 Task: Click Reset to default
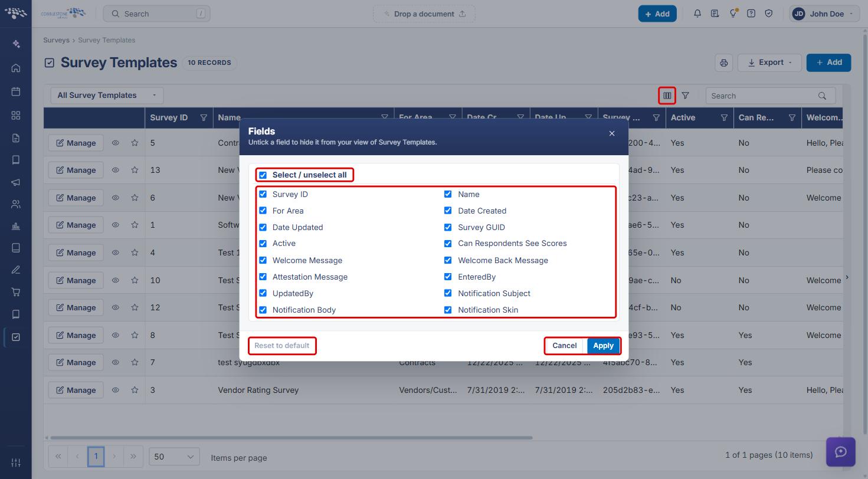(x=282, y=346)
